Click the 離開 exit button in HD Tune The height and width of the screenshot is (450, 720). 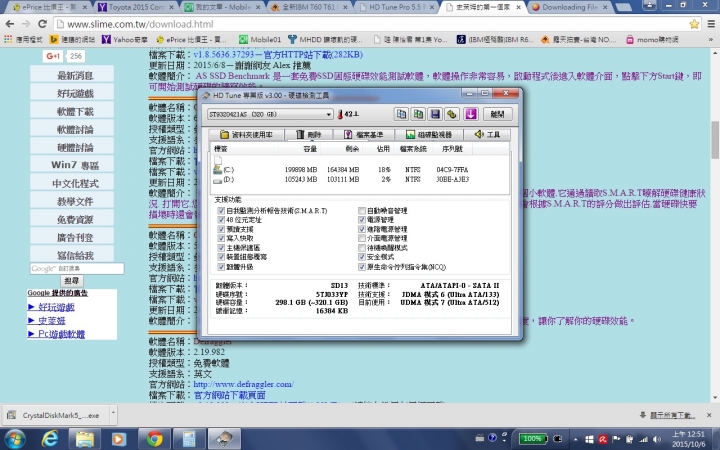tap(497, 114)
